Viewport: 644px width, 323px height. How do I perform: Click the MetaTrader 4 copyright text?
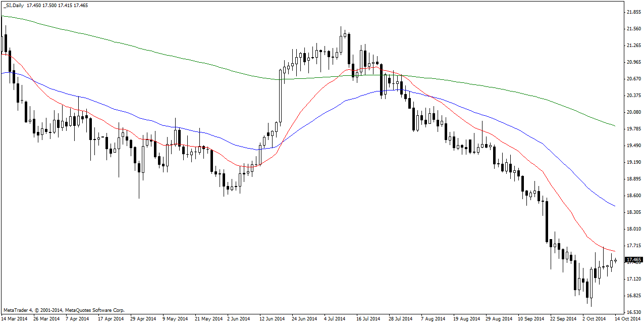[64, 310]
